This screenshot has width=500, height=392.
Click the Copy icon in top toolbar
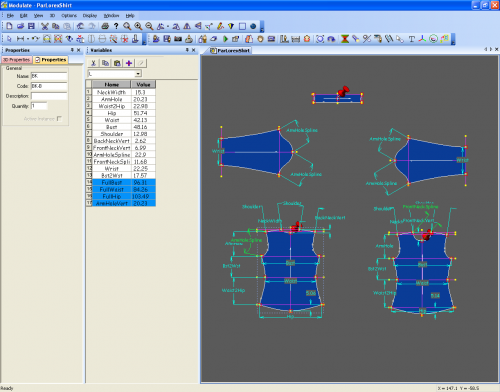coord(56,26)
